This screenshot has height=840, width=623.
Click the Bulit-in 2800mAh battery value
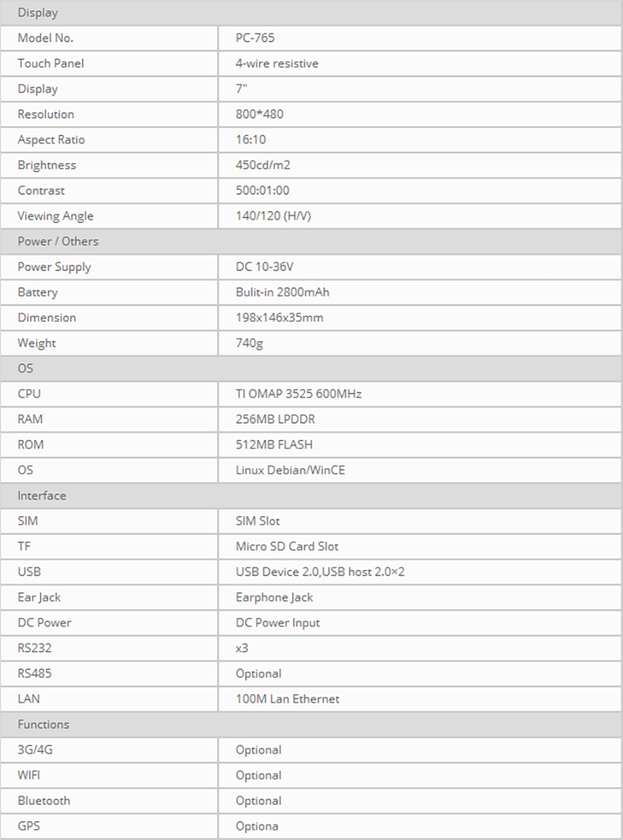(282, 292)
